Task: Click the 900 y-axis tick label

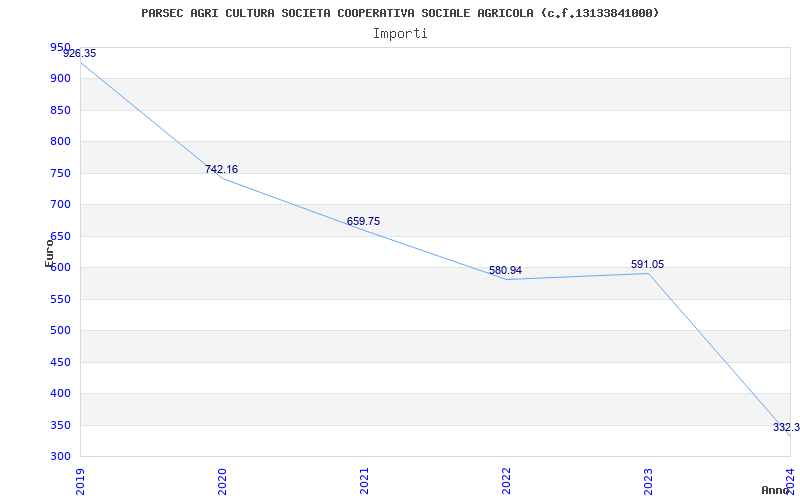Action: (60, 79)
